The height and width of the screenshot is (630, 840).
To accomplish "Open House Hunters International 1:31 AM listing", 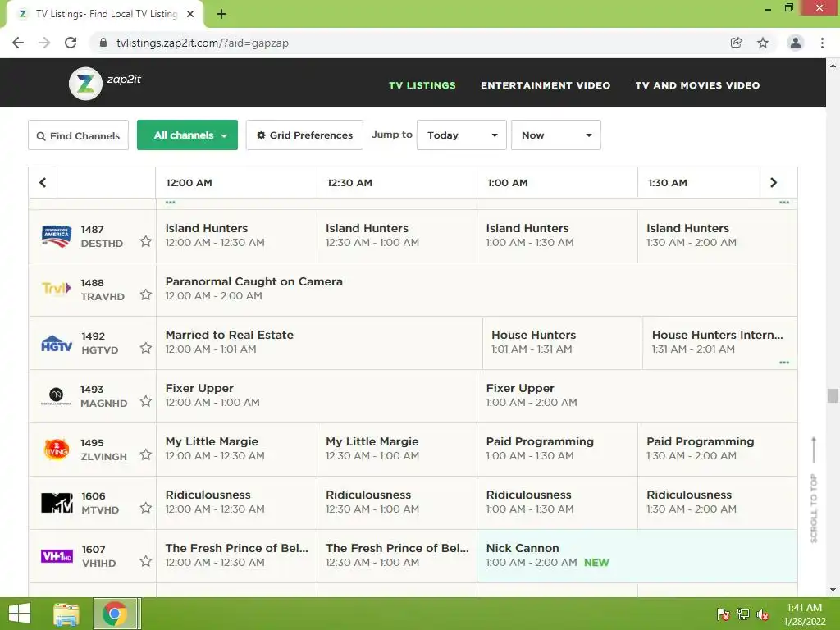I will [720, 343].
